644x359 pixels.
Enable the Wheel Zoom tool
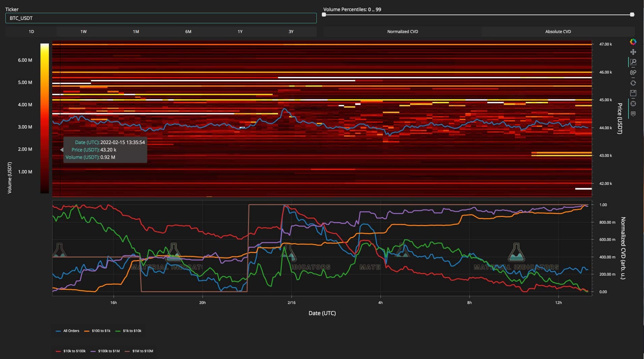click(633, 73)
